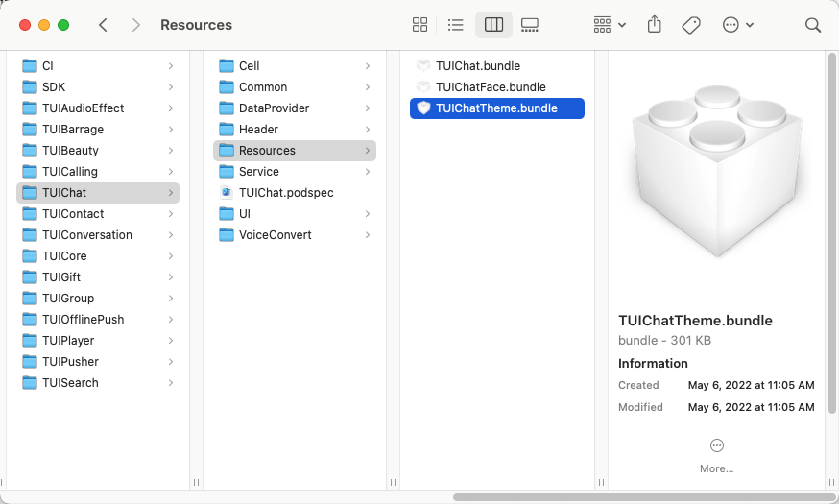Expand TUICalling folder chevron

pyautogui.click(x=171, y=172)
